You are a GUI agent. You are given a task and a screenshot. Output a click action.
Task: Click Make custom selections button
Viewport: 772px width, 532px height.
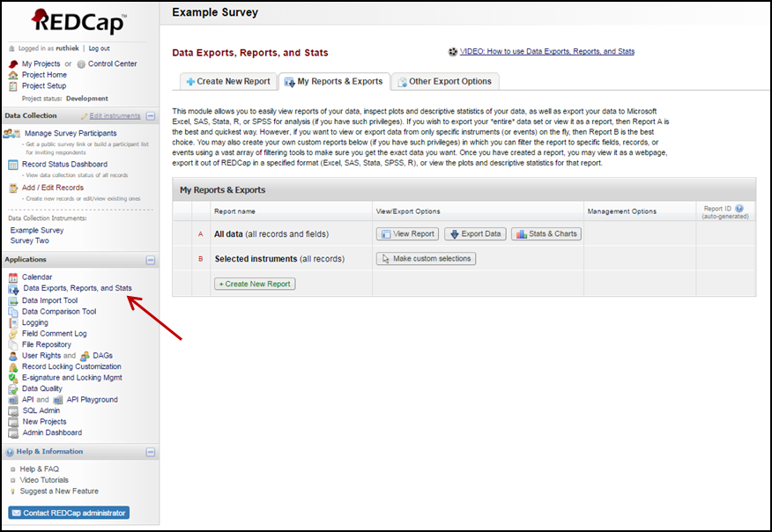pos(427,259)
